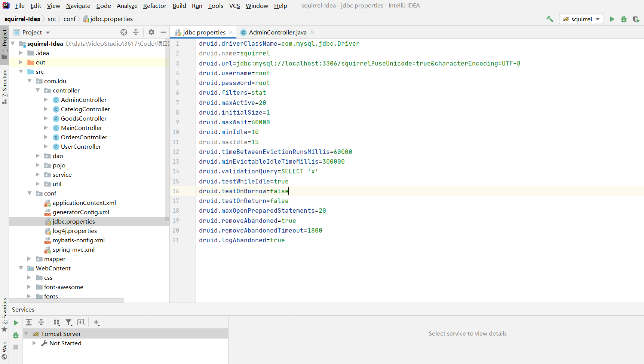Click Stop icon in Services panel
Viewport: 644px width, 364px height.
point(16,347)
